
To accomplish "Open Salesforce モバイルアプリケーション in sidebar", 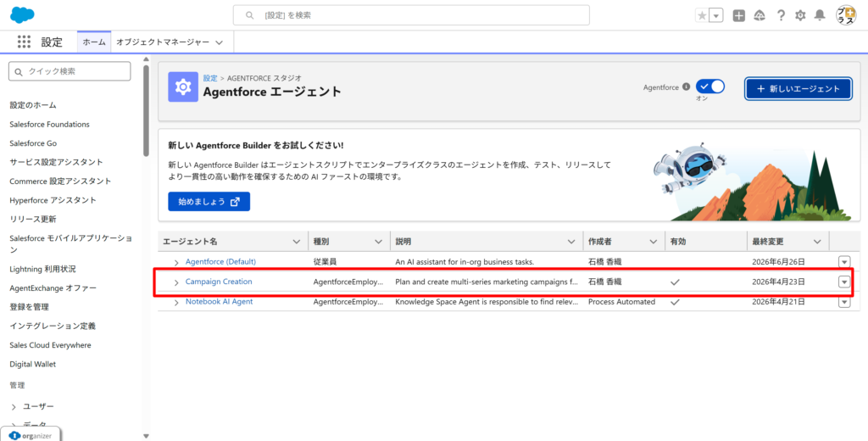I will coord(71,243).
